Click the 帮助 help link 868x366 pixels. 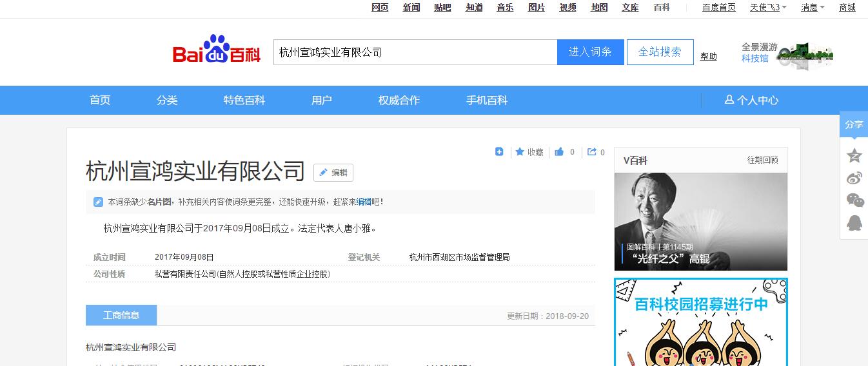pyautogui.click(x=709, y=57)
